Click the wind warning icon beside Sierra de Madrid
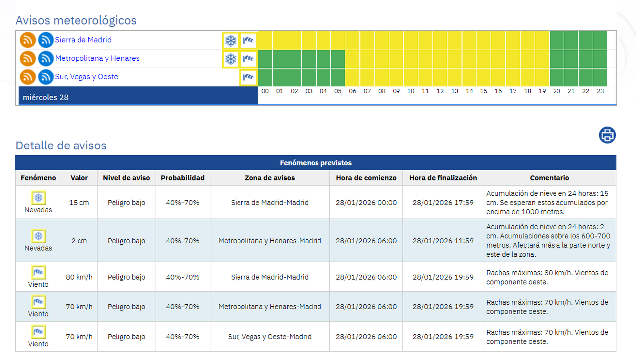 248,40
